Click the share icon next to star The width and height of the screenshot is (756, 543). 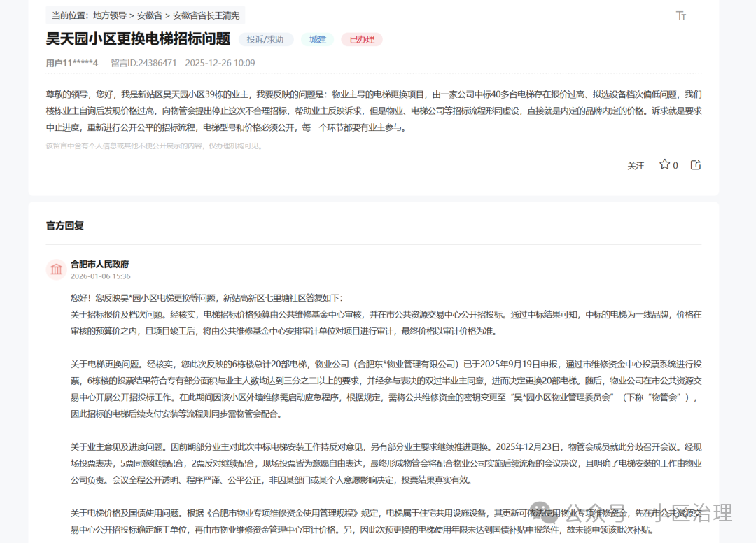696,164
